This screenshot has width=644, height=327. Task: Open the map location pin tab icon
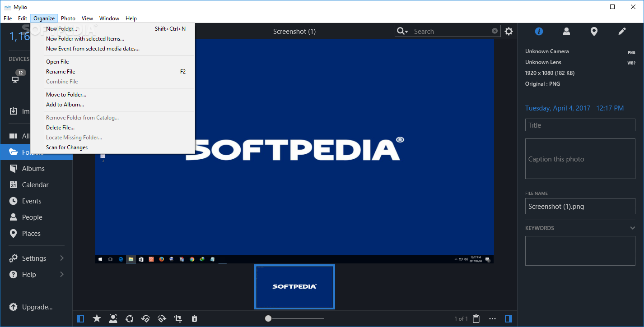point(594,31)
